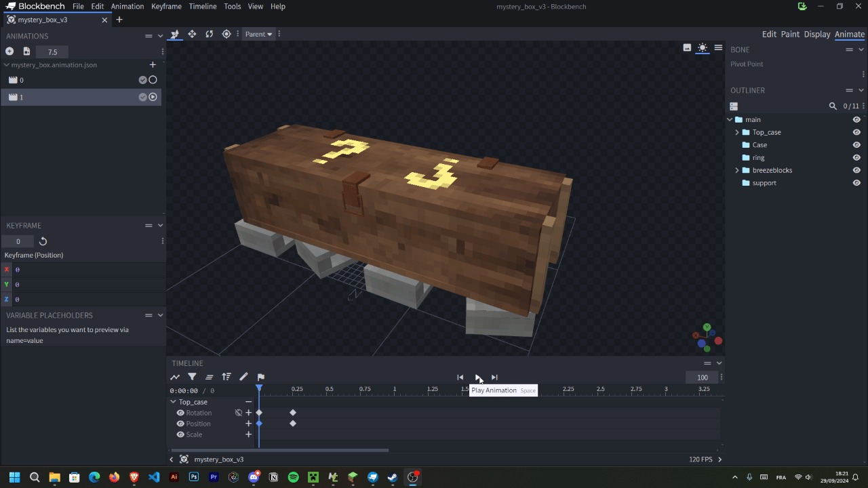This screenshot has height=488, width=868.
Task: Toggle the play button for animation 1
Action: [153, 97]
